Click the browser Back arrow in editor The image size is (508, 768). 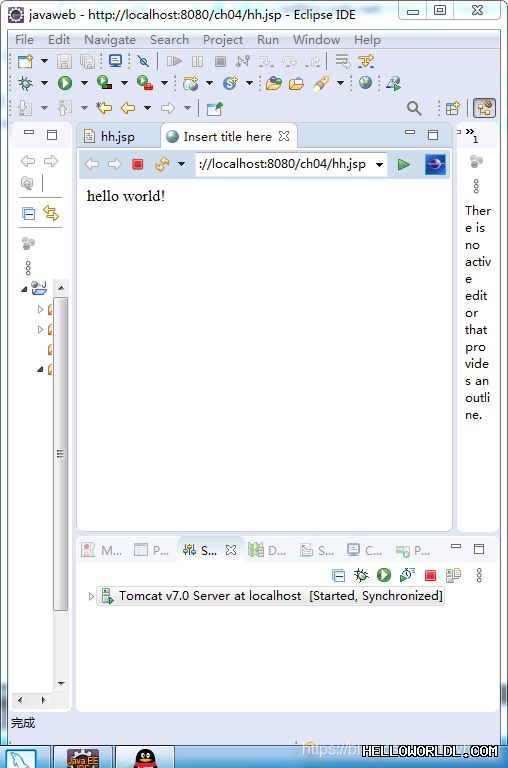pos(92,164)
